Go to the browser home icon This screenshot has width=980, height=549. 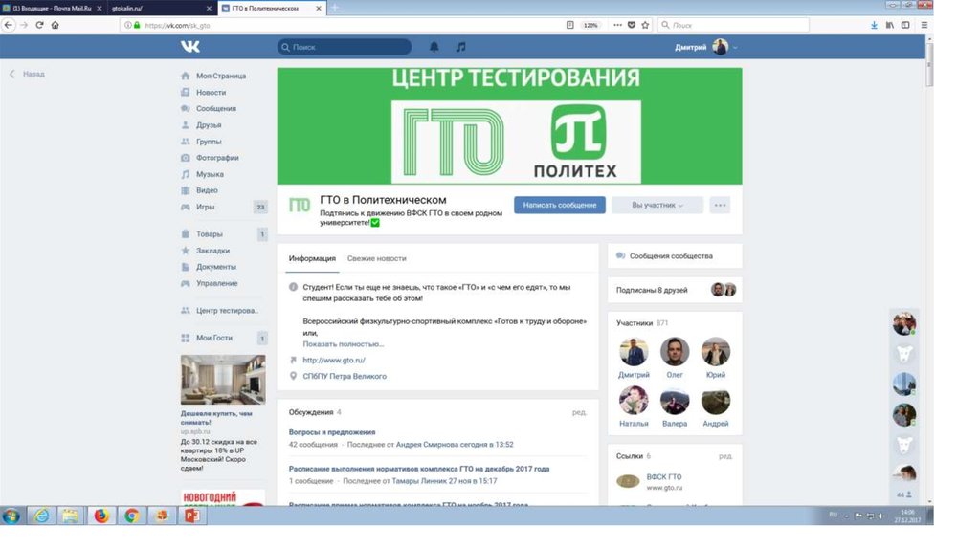(x=55, y=25)
